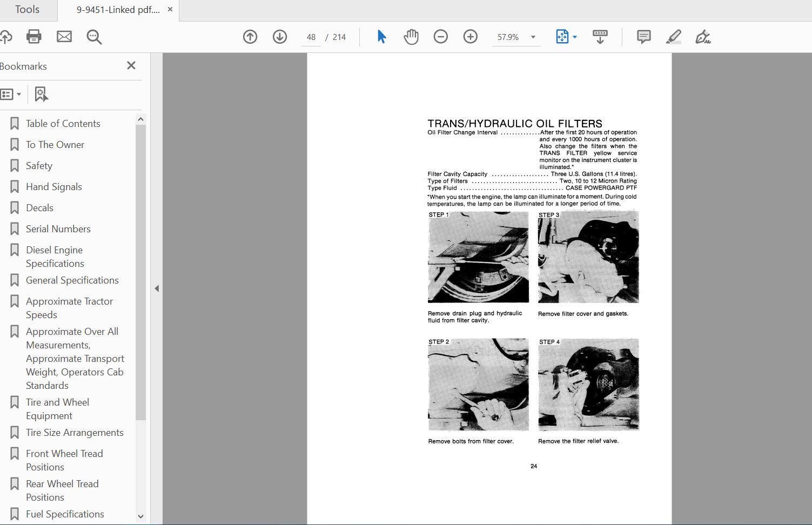Click the bookmark icon beside Table of Contents
Image resolution: width=812 pixels, height=525 pixels.
pos(15,124)
